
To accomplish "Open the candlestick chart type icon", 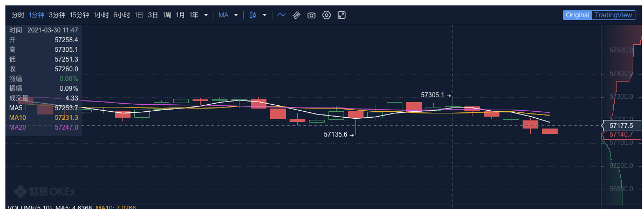I will click(252, 15).
